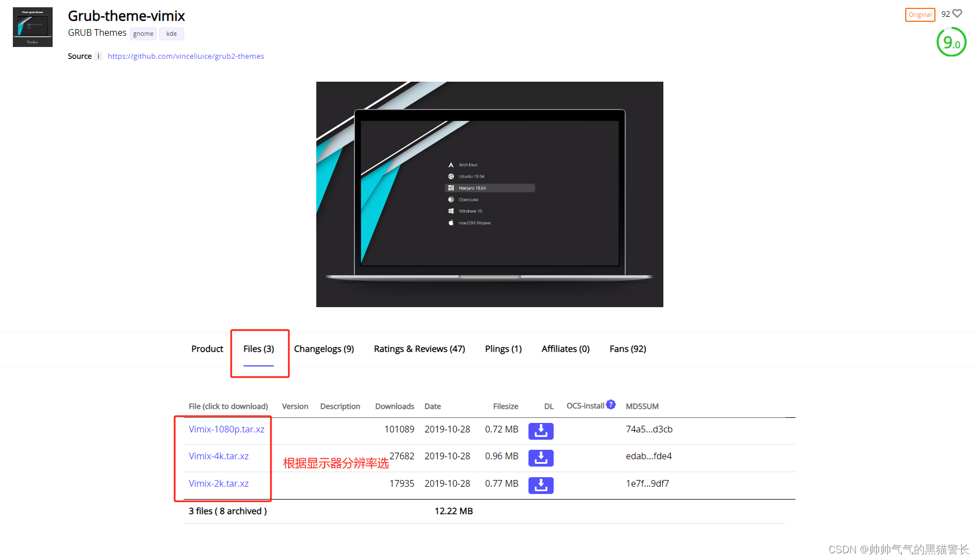Click the MD5 value 1e7f...9df7
The width and height of the screenshot is (978, 560).
click(648, 483)
